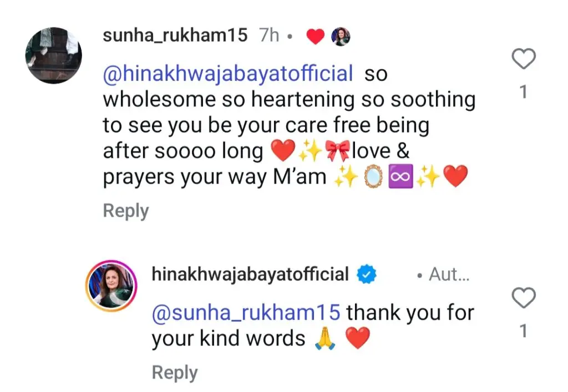Click the 7h timestamp
The image size is (568, 392).
(x=269, y=35)
